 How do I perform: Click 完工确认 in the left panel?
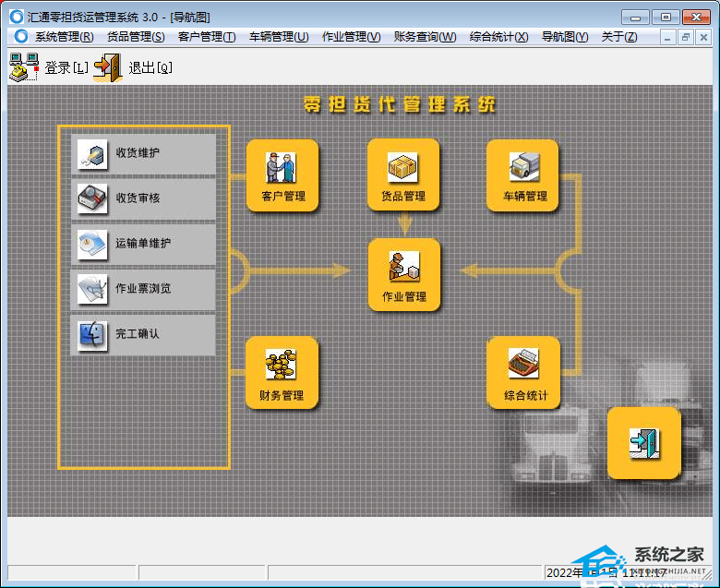pos(143,334)
